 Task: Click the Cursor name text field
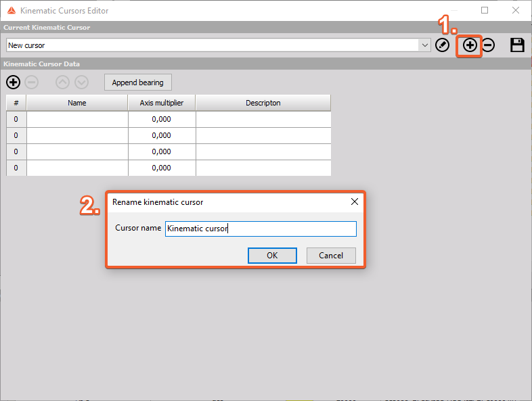(261, 229)
